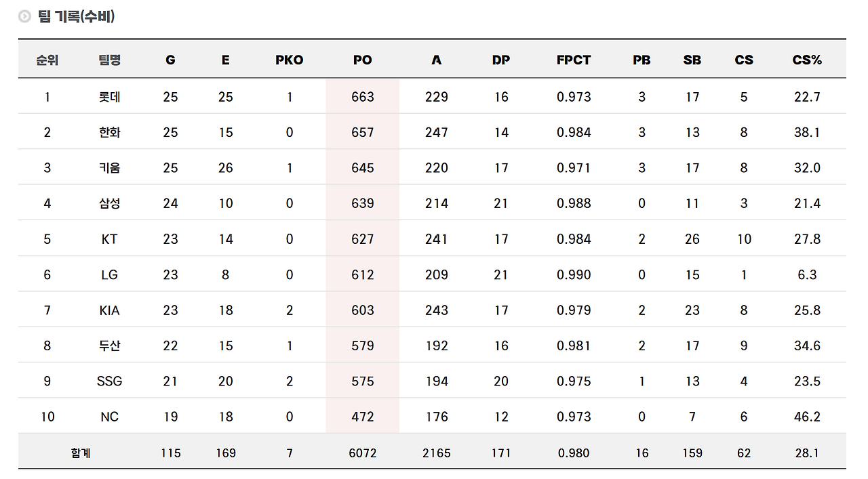Viewport: 868px width, 479px height.
Task: Click the SB column header
Action: point(692,60)
